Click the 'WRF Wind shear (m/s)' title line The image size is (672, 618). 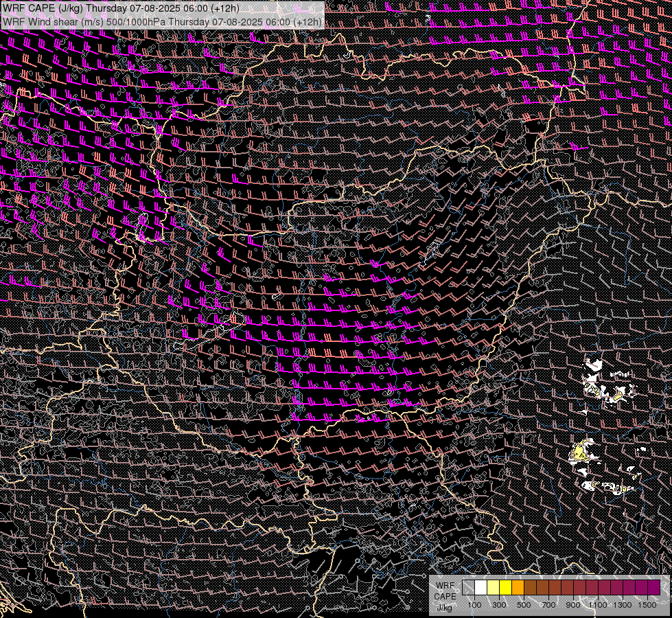162,21
